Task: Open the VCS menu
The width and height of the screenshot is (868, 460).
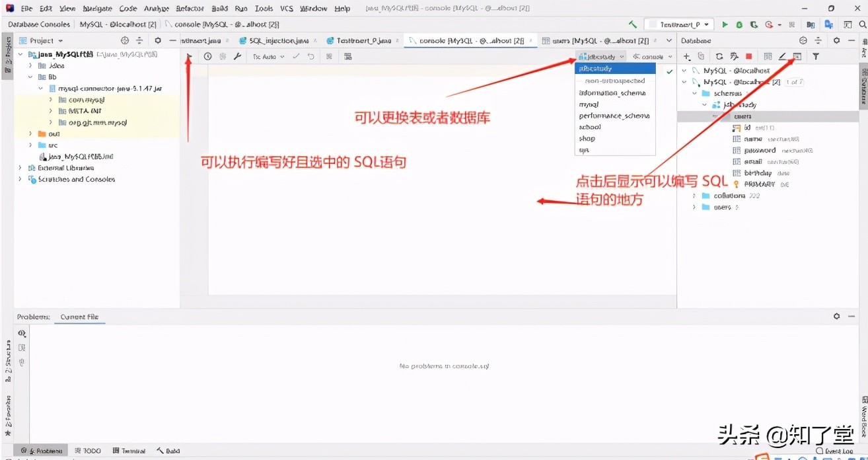Action: pyautogui.click(x=287, y=9)
